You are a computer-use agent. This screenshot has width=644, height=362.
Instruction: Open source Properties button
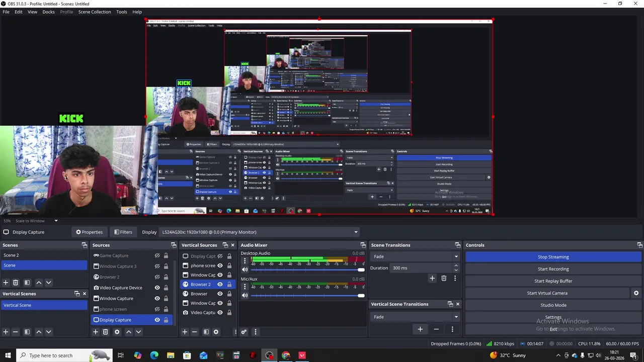coord(89,232)
